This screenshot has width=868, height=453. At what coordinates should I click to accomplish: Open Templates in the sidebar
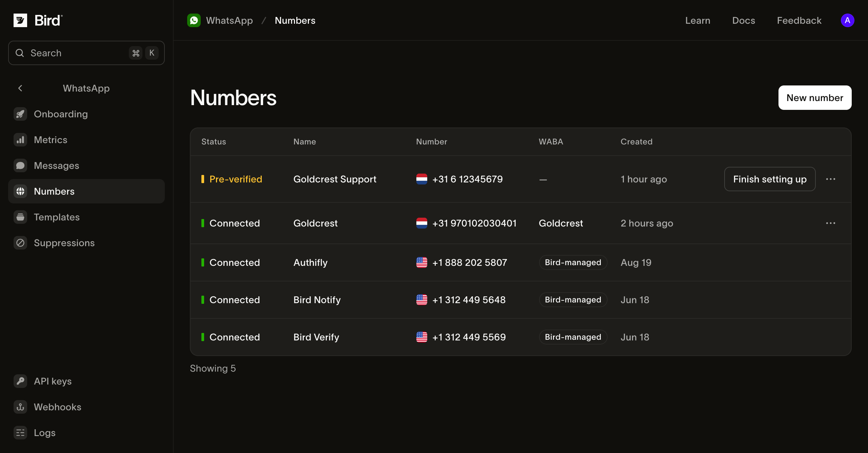click(86, 217)
